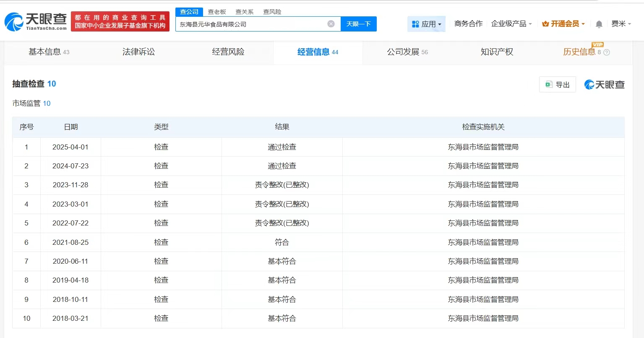This screenshot has height=338, width=644.
Task: Click the date 2023-03-01
Action: pos(70,204)
